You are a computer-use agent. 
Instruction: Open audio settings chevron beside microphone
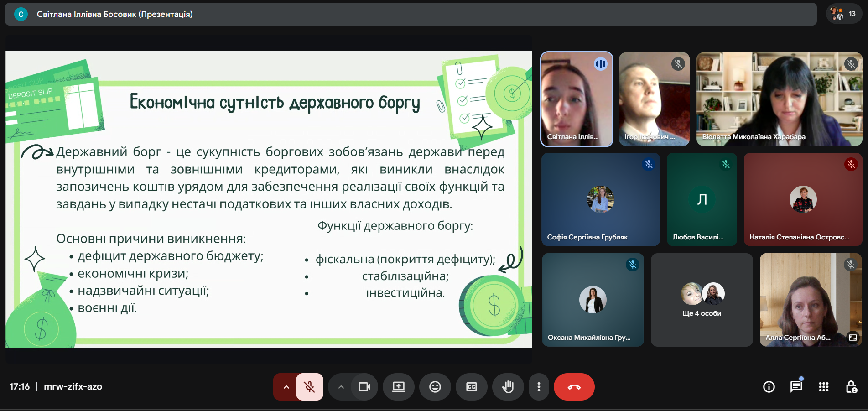(x=286, y=387)
